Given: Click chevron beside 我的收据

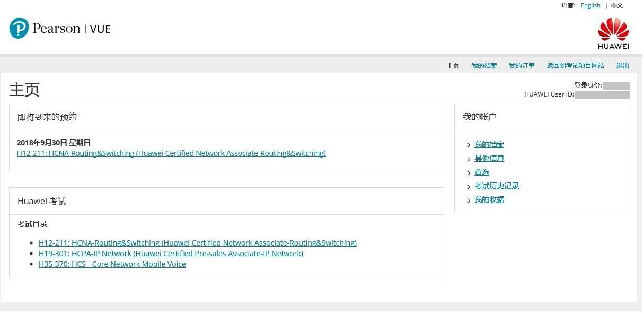Looking at the screenshot, I should coord(469,200).
